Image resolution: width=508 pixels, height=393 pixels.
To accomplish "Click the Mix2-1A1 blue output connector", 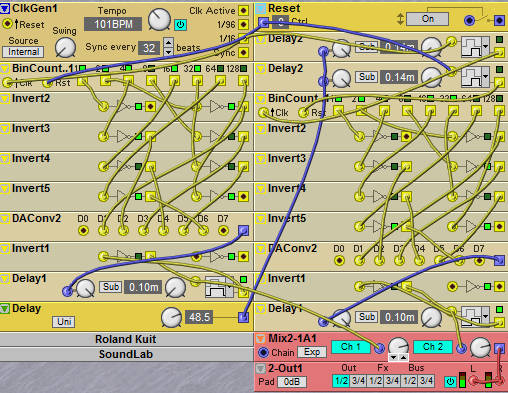I will pyautogui.click(x=499, y=349).
